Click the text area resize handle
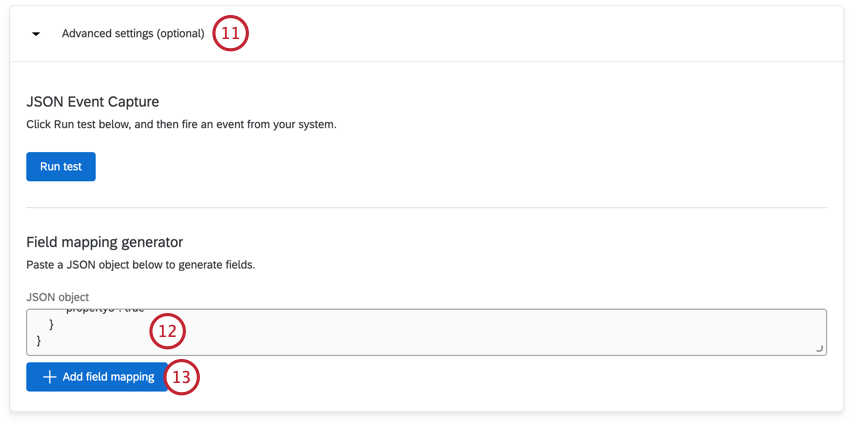 tap(820, 348)
